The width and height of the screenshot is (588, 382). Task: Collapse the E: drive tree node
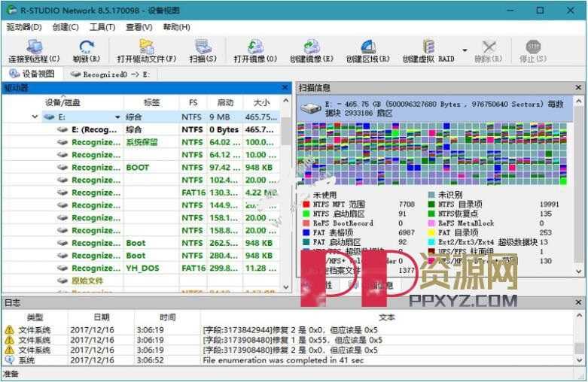pyautogui.click(x=35, y=117)
